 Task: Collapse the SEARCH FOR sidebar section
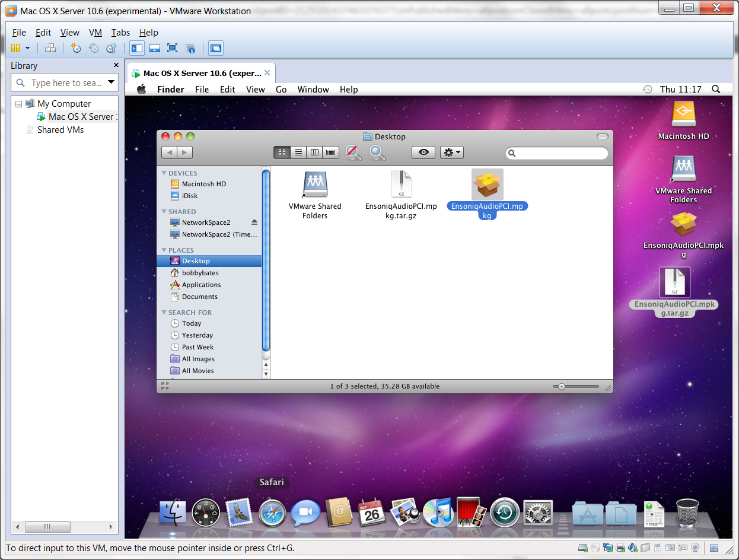(164, 313)
